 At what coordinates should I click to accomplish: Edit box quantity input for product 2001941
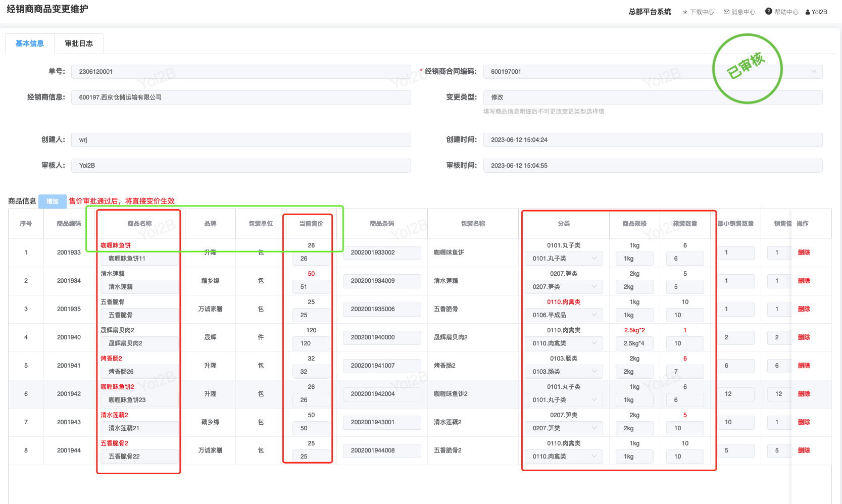685,372
